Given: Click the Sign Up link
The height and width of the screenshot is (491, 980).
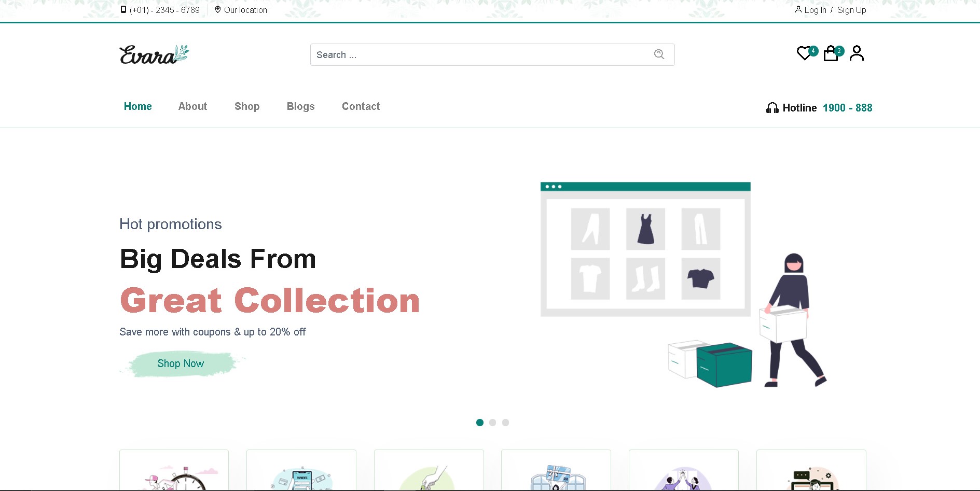Looking at the screenshot, I should point(852,10).
